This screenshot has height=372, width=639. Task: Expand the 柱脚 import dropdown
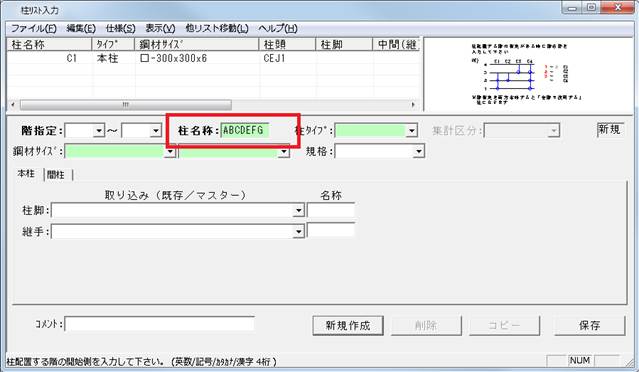coord(299,210)
